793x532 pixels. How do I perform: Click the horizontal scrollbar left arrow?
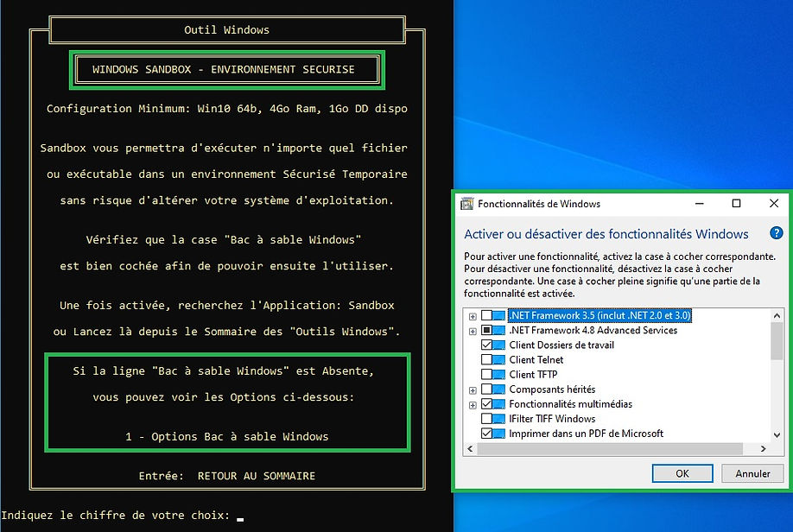(470, 448)
